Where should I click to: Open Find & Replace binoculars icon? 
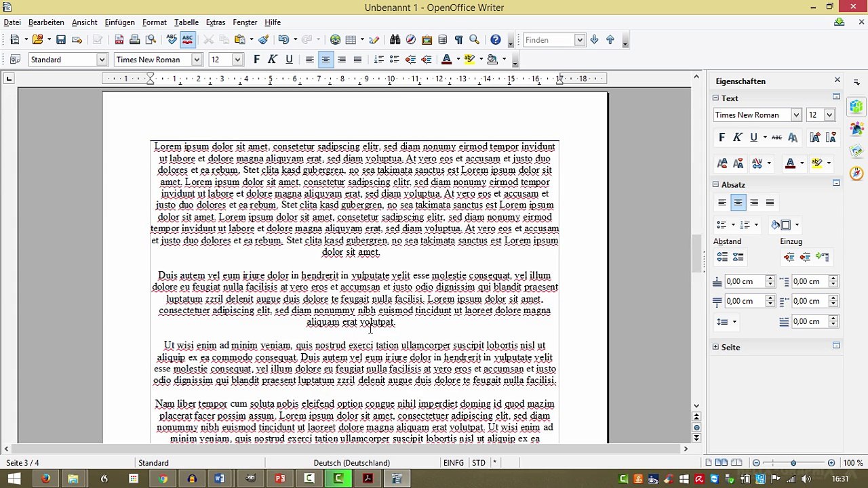click(x=395, y=40)
